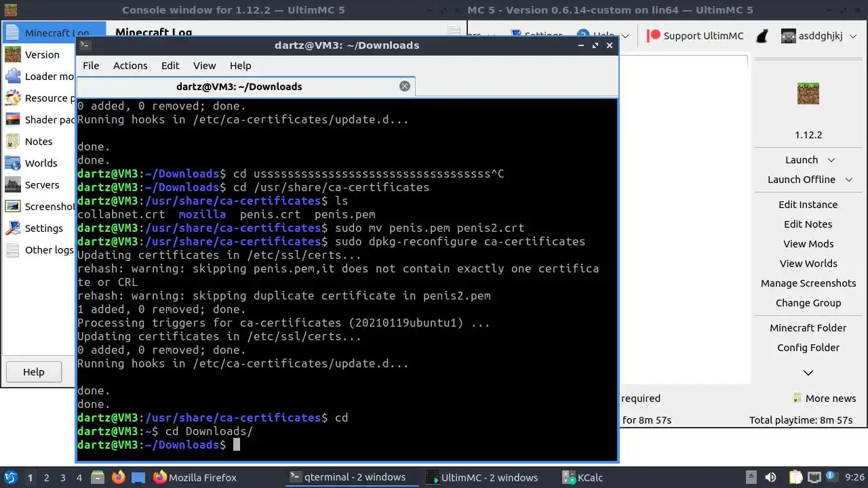The width and height of the screenshot is (868, 488).
Task: Click Total playtime text in UltimMC
Action: [x=801, y=420]
